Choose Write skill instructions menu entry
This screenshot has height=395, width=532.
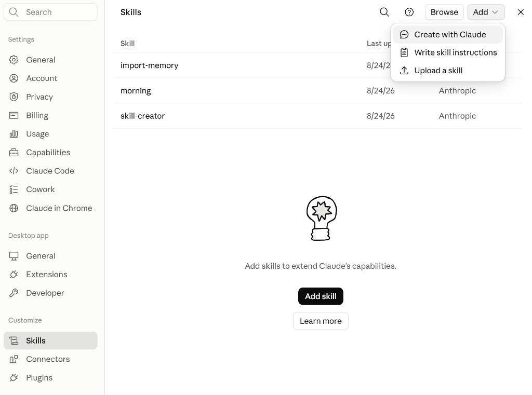(447, 52)
